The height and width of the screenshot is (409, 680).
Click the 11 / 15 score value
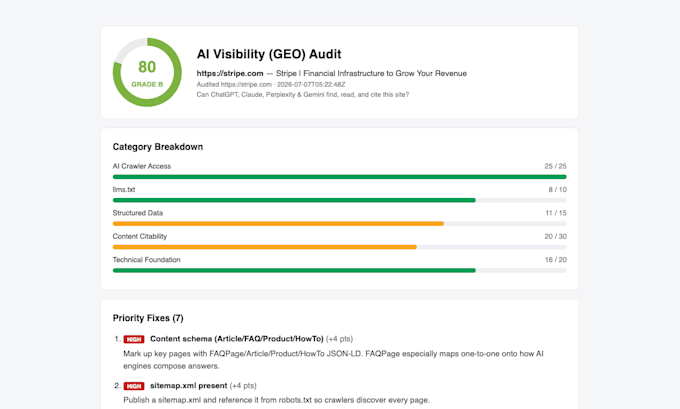(x=556, y=213)
